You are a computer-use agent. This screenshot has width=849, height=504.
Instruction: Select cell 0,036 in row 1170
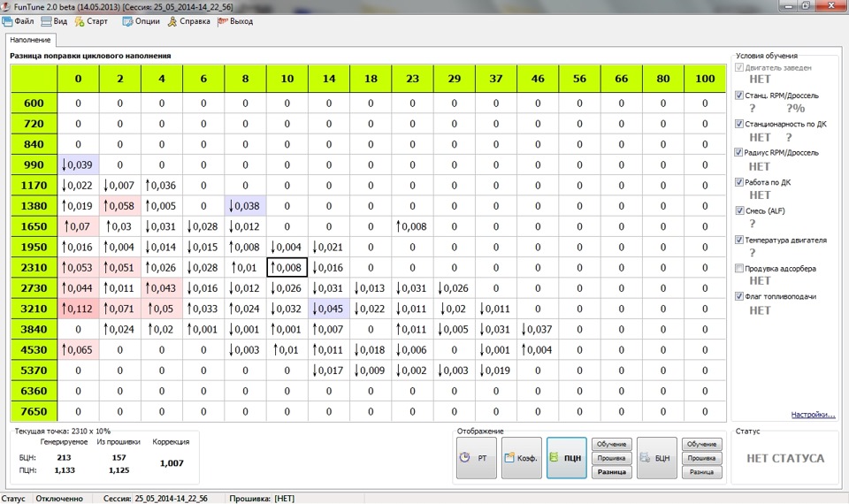coord(161,185)
